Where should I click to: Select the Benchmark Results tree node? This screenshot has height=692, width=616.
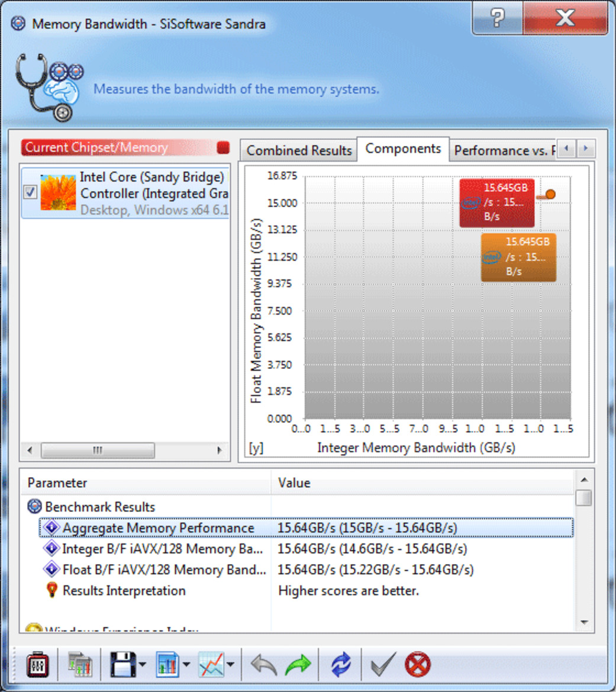tap(100, 507)
